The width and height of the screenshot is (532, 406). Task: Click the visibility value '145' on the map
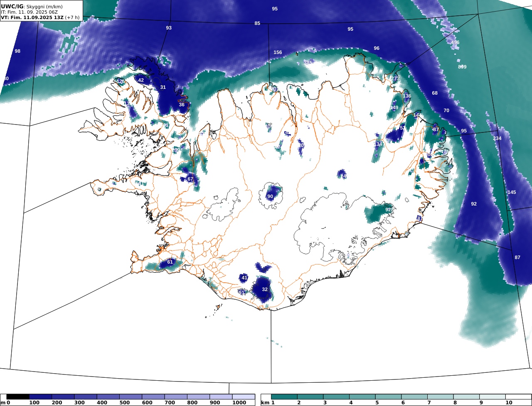[512, 192]
